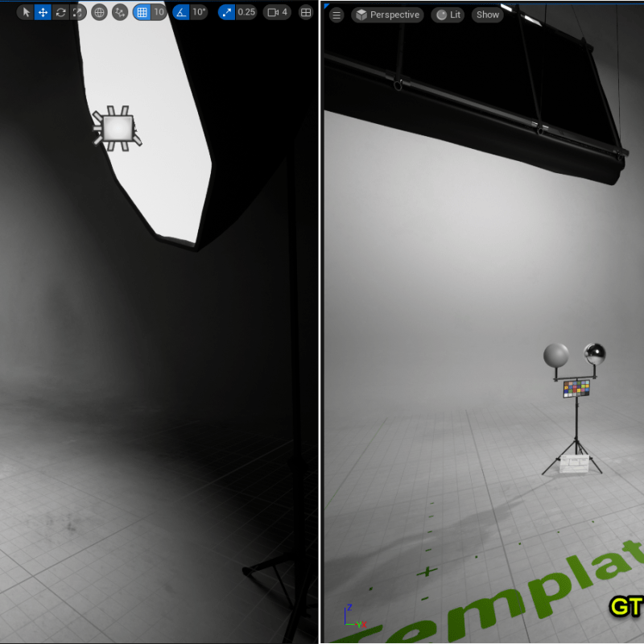This screenshot has width=644, height=644.
Task: Toggle world/local coordinate space globe
Action: 99,12
